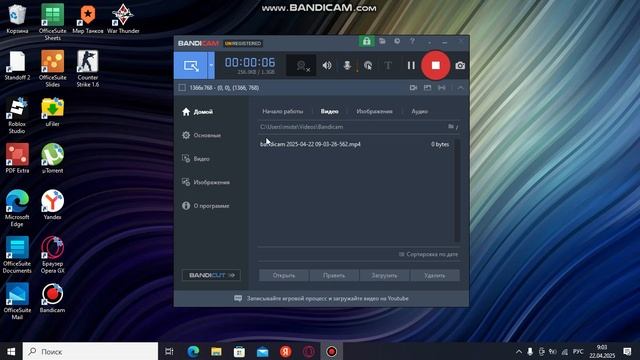Image resolution: width=640 pixels, height=360 pixels.
Task: Click the recording timer 00:00:06
Action: (250, 62)
